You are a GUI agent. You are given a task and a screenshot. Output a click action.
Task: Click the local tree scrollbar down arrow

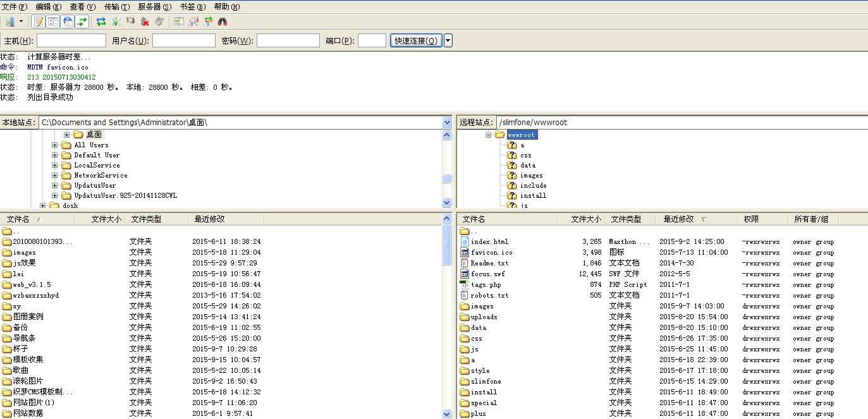447,203
